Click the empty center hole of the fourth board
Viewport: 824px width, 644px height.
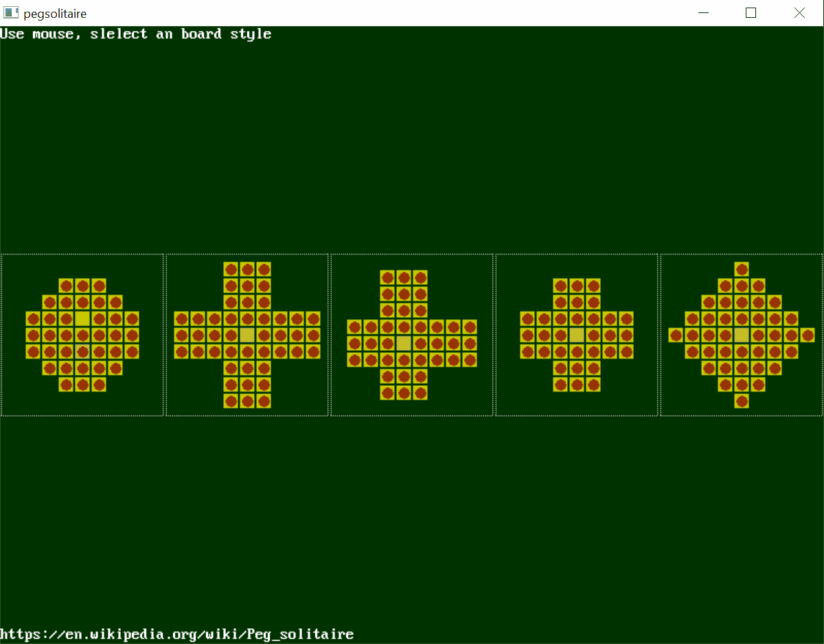[577, 335]
